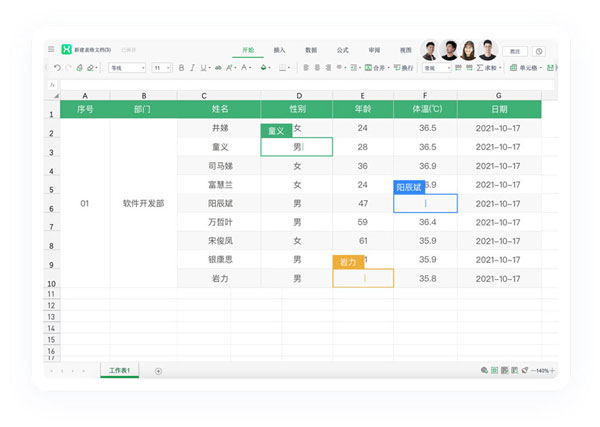Click the zoom in plus icon
The image size is (600, 427).
[552, 371]
